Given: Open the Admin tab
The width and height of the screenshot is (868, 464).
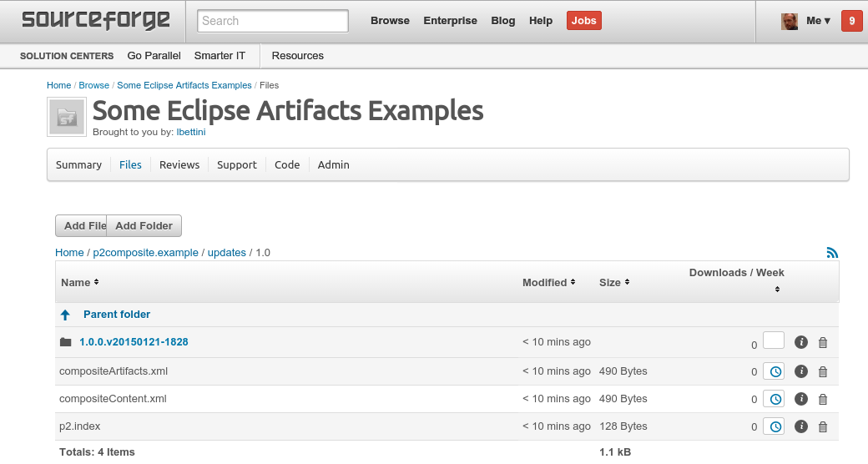Looking at the screenshot, I should tap(333, 165).
